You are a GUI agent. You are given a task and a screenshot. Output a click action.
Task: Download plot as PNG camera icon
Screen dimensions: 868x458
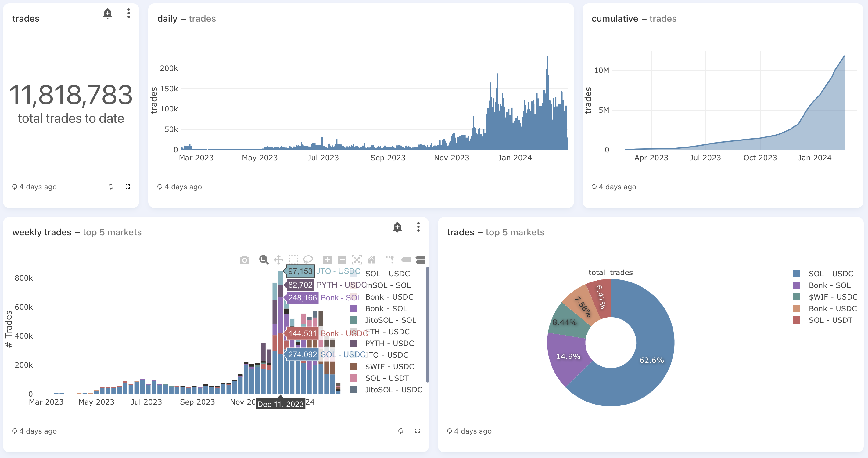244,260
